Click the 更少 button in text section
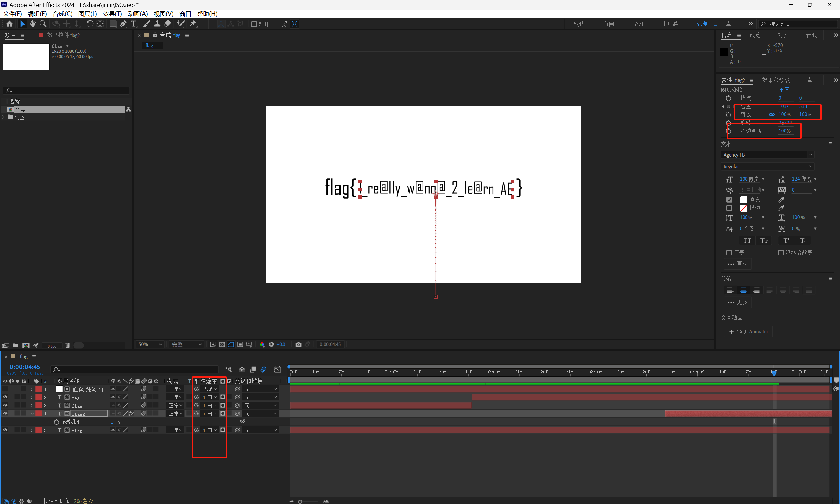The width and height of the screenshot is (840, 504). click(738, 264)
